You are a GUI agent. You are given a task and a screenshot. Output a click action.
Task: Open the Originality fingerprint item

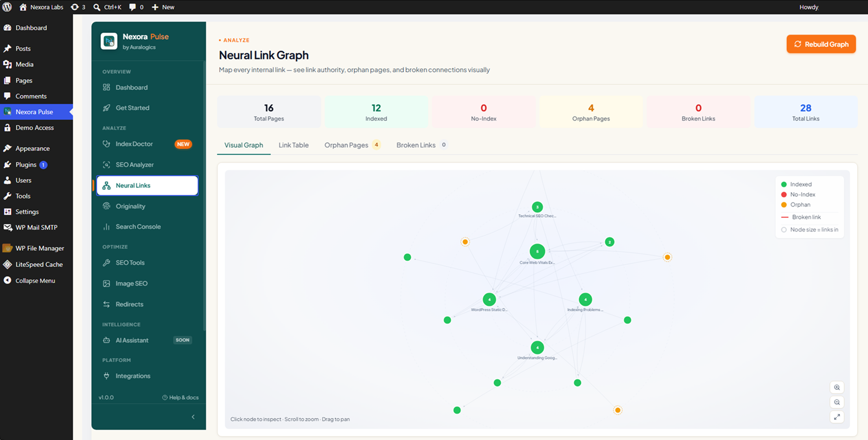[147, 206]
